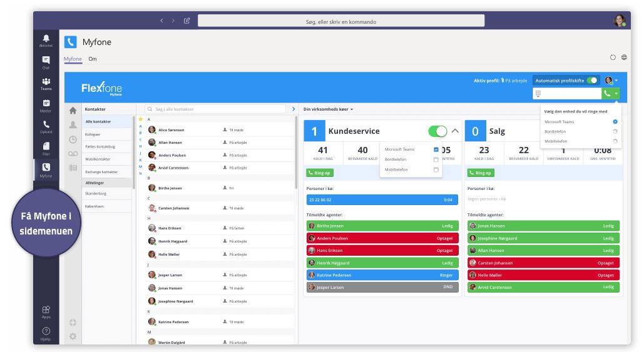The height and width of the screenshot is (352, 644).
Task: Select the København department
Action: (107, 206)
